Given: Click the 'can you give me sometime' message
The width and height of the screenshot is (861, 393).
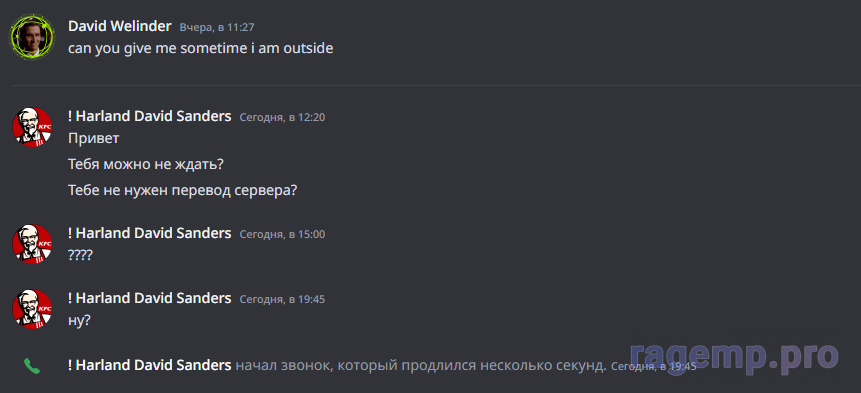Looking at the screenshot, I should coord(200,48).
